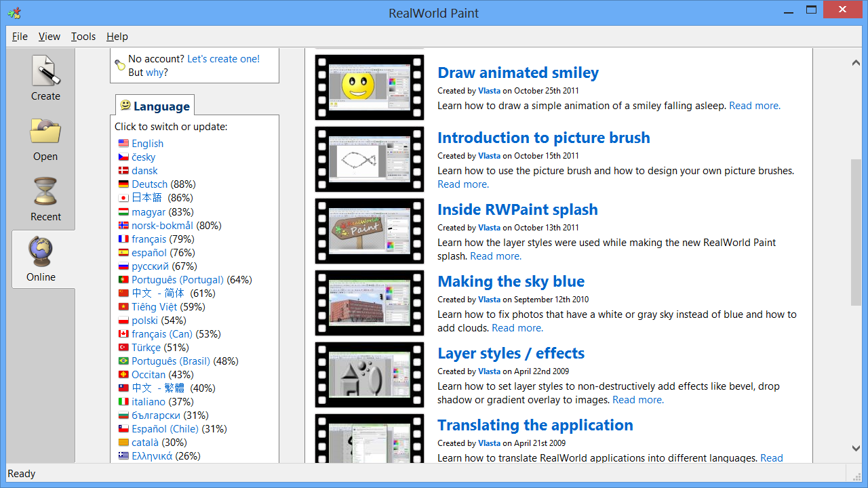Viewport: 868px width, 488px height.
Task: Click the Italian flag beside italiano
Action: coord(123,401)
